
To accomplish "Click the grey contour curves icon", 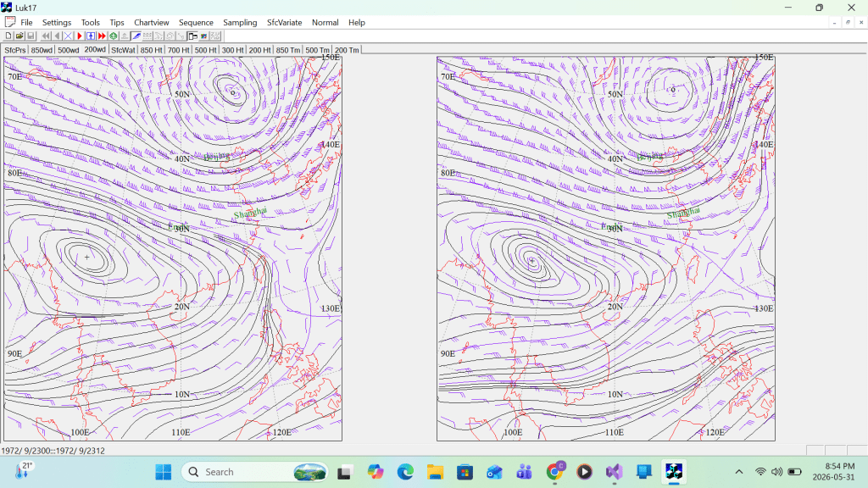I will click(159, 36).
